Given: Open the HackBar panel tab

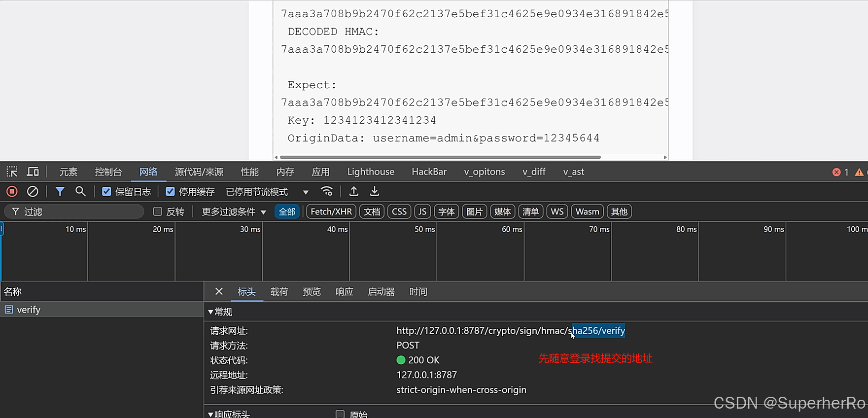Looking at the screenshot, I should (429, 172).
